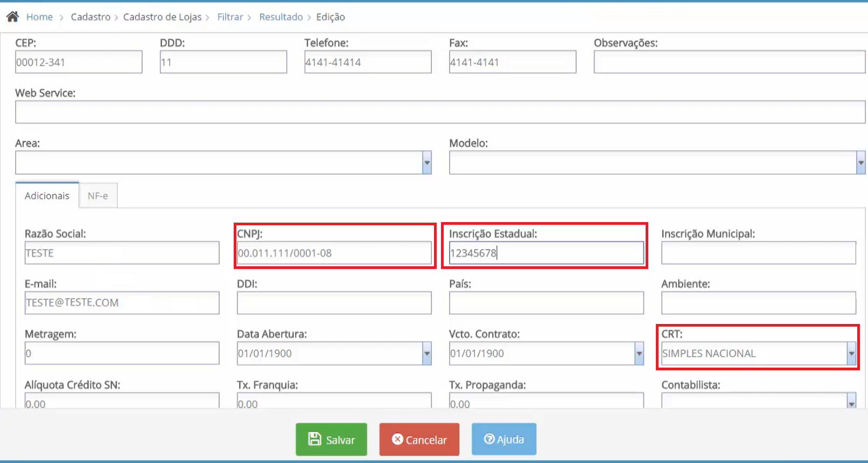The image size is (868, 463).
Task: Focus the DDD input field
Action: click(x=223, y=62)
